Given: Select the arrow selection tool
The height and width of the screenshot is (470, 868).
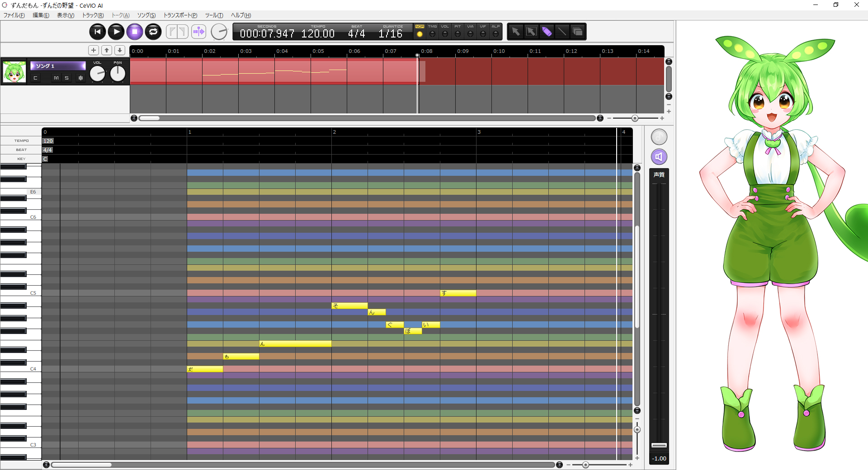Looking at the screenshot, I should tap(516, 32).
